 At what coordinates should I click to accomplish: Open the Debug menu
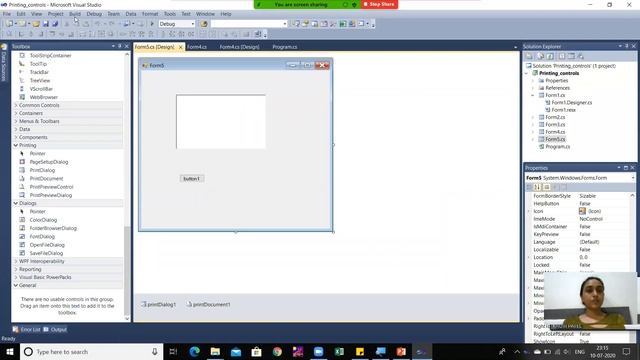pyautogui.click(x=94, y=14)
